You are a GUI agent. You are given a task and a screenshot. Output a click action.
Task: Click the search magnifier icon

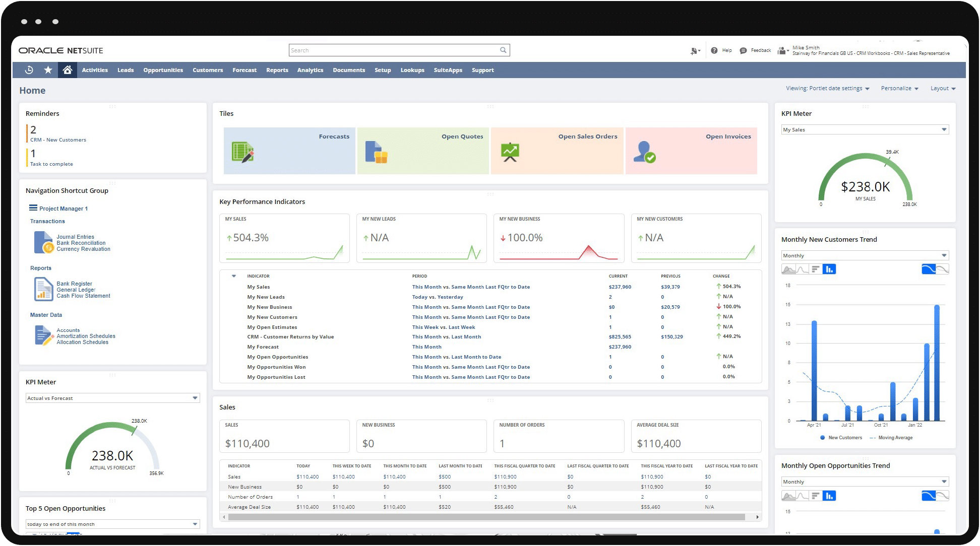click(503, 50)
